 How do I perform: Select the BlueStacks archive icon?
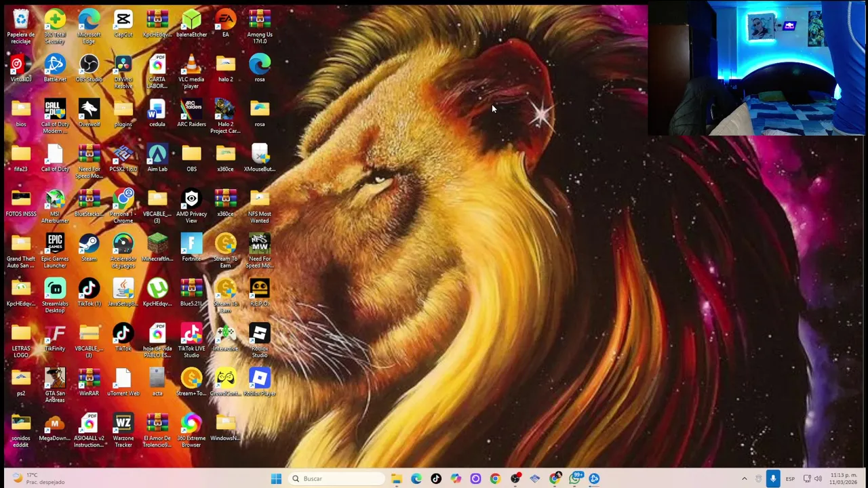click(x=89, y=203)
